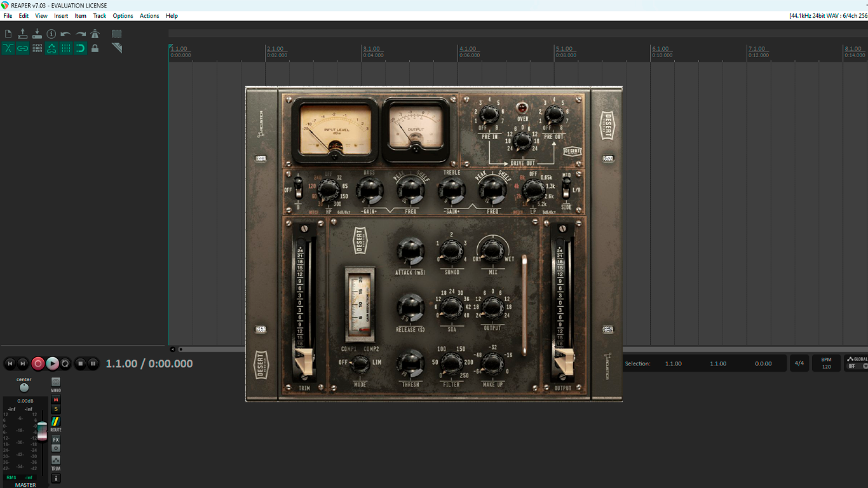Click the master volume fader handle
The height and width of the screenshot is (488, 868).
pyautogui.click(x=42, y=431)
